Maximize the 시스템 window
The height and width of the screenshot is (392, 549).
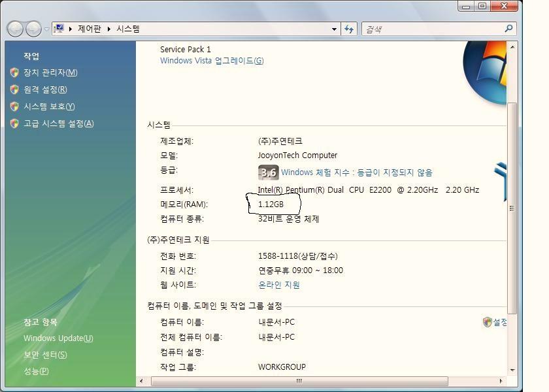point(482,6)
